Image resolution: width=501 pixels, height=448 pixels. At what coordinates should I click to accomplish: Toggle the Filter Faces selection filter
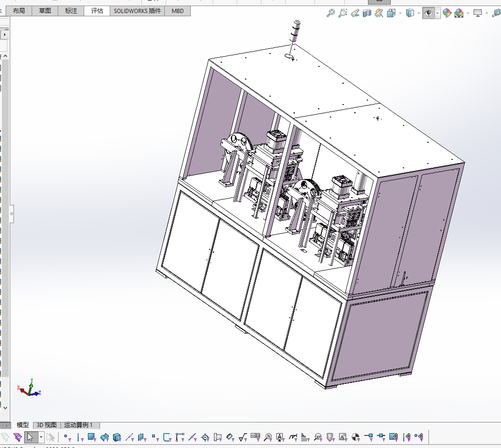[92, 437]
